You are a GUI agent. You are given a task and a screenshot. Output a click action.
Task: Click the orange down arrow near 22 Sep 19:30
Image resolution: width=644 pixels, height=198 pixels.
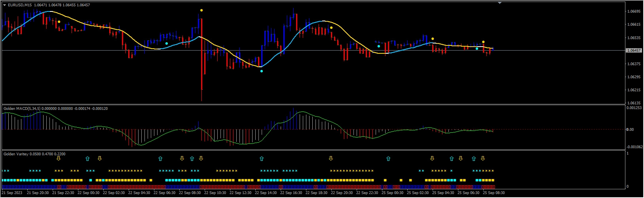click(331, 158)
